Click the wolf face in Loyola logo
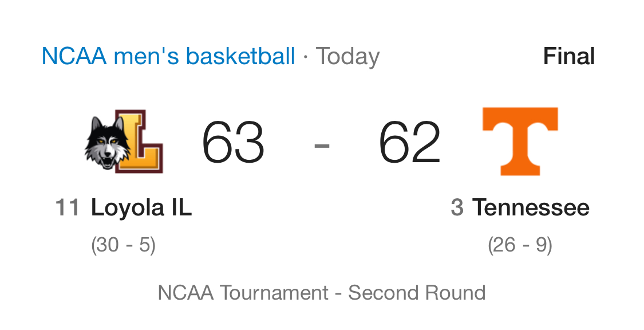This screenshot has height=330, width=644. point(106,143)
